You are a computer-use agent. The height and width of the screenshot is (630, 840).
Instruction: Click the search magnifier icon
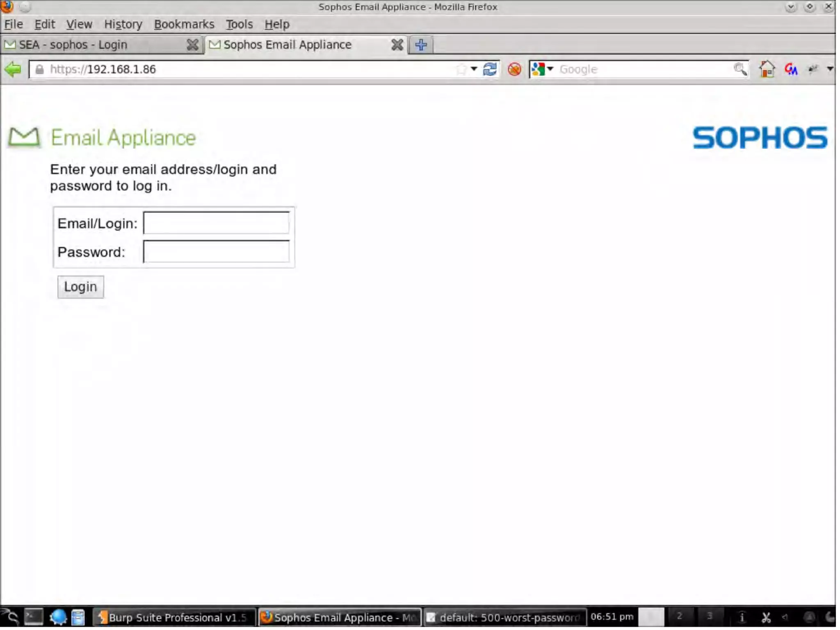[x=740, y=69]
